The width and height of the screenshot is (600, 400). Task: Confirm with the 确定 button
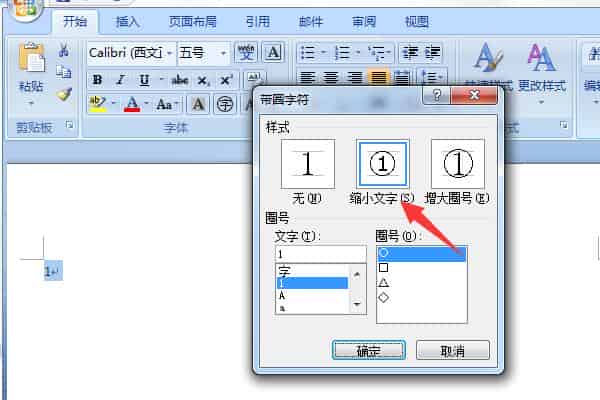pyautogui.click(x=369, y=350)
